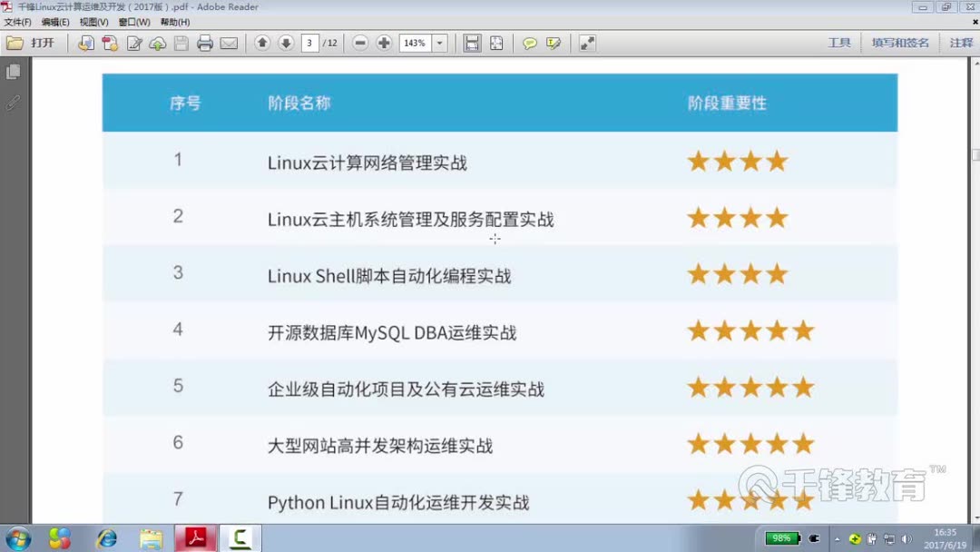Print the PDF document
The height and width of the screenshot is (552, 980).
206,42
